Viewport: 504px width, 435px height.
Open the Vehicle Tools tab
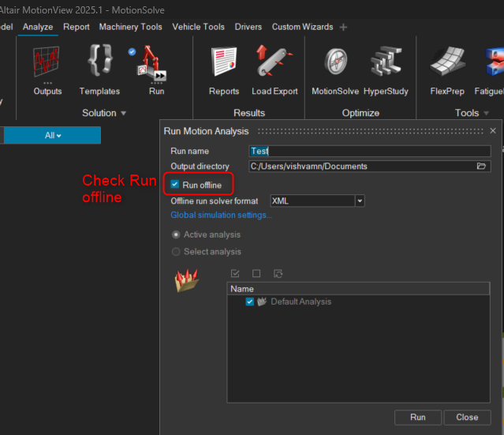pos(198,27)
